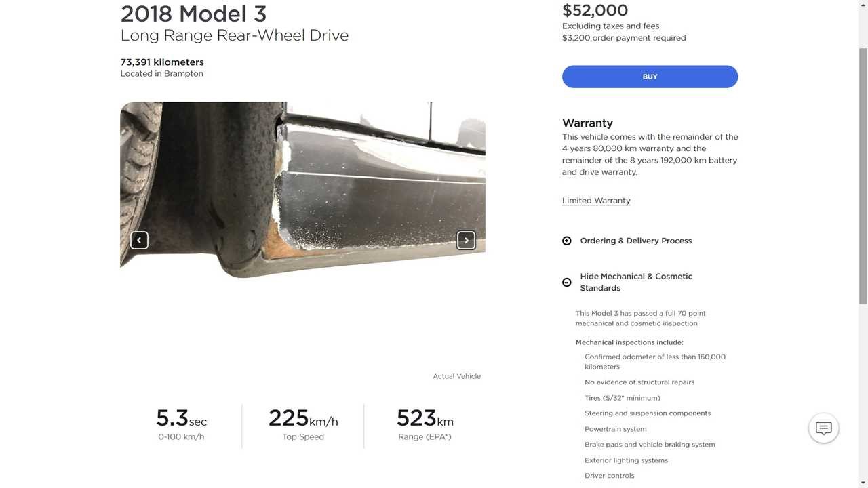The width and height of the screenshot is (868, 488).
Task: Select the 2018 Model 3 heading
Action: point(193,14)
